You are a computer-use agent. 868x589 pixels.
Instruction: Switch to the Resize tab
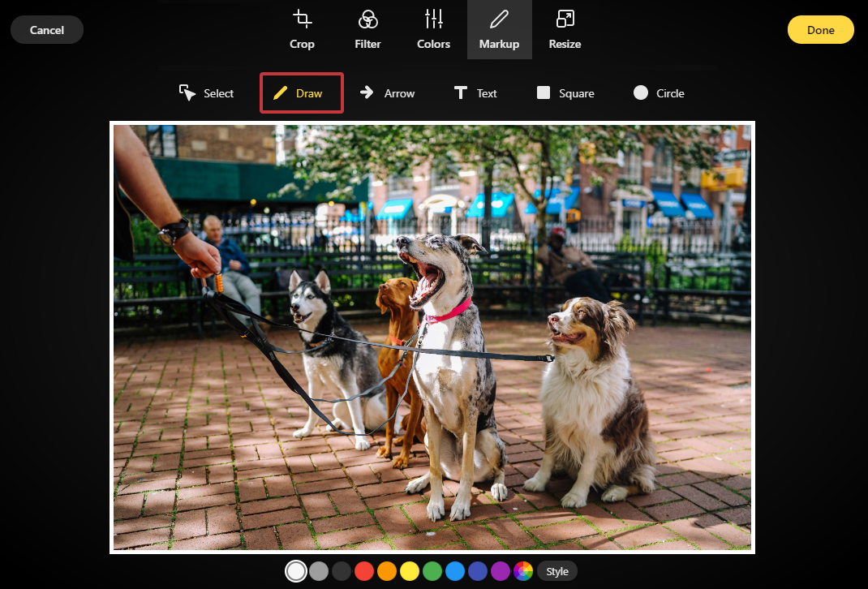565,30
